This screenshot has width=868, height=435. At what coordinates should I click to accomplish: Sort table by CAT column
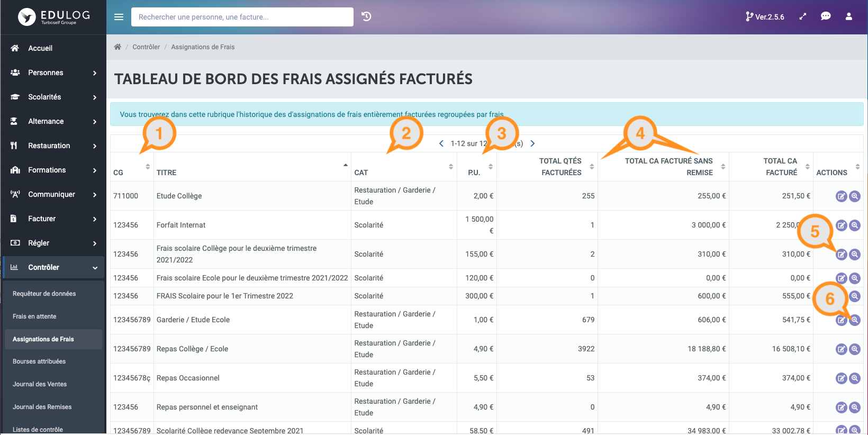click(x=404, y=167)
